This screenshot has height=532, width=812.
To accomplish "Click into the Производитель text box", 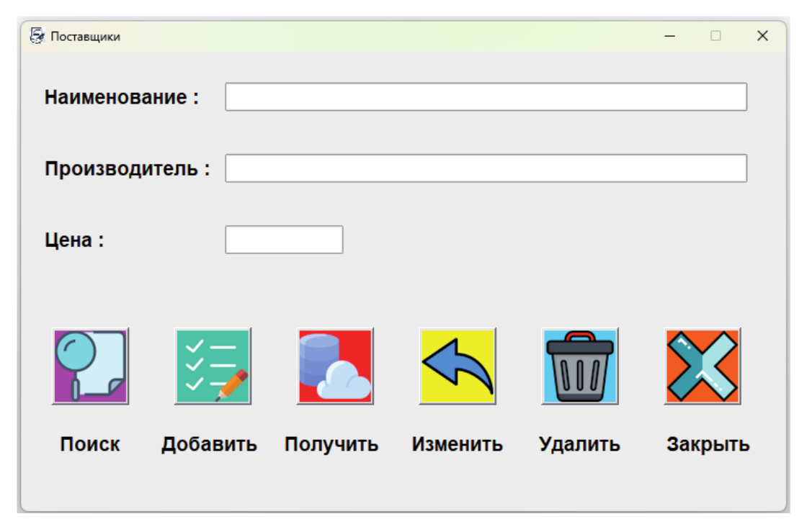I will (x=486, y=168).
